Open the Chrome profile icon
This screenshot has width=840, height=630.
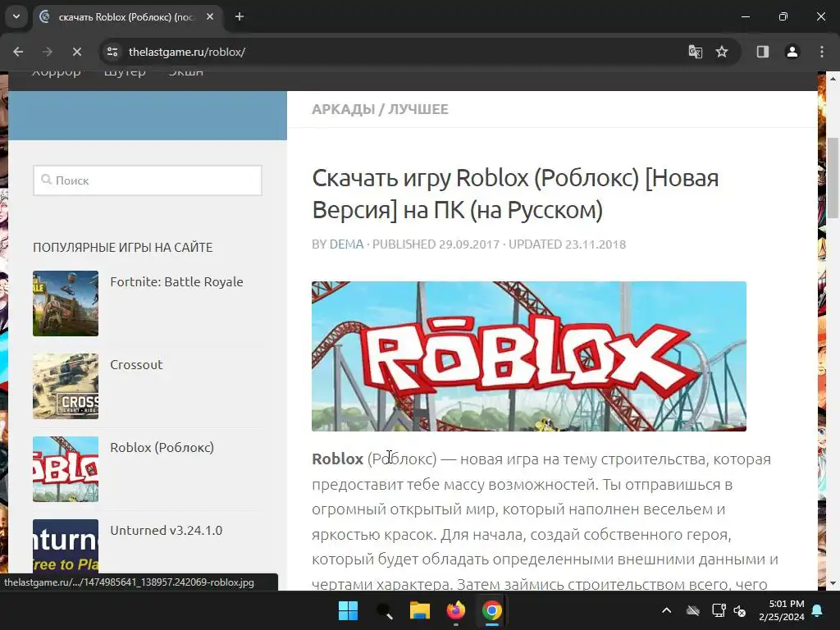(x=792, y=52)
